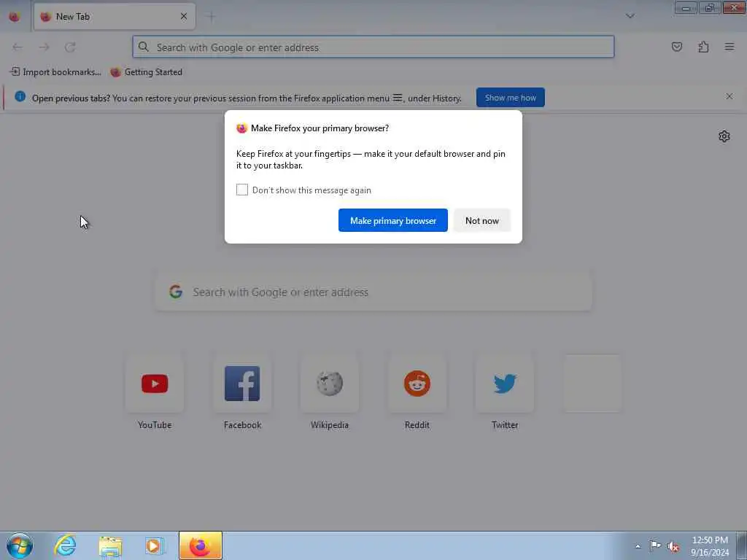The image size is (747, 560).
Task: Open Windows Media Player in taskbar
Action: pos(155,545)
